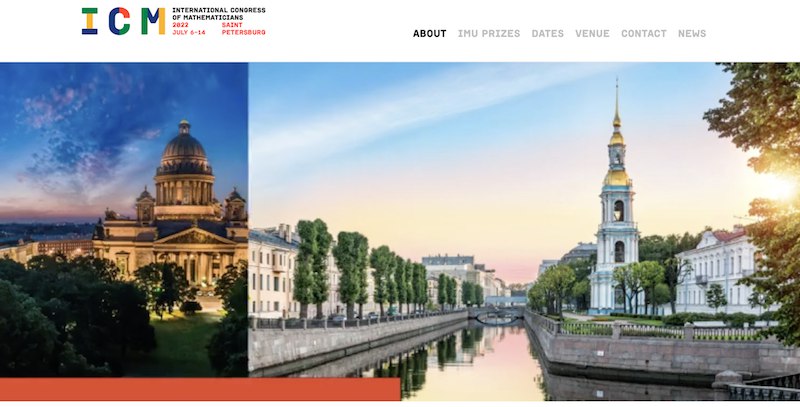Open the Contact page link
800x407 pixels.
click(643, 34)
